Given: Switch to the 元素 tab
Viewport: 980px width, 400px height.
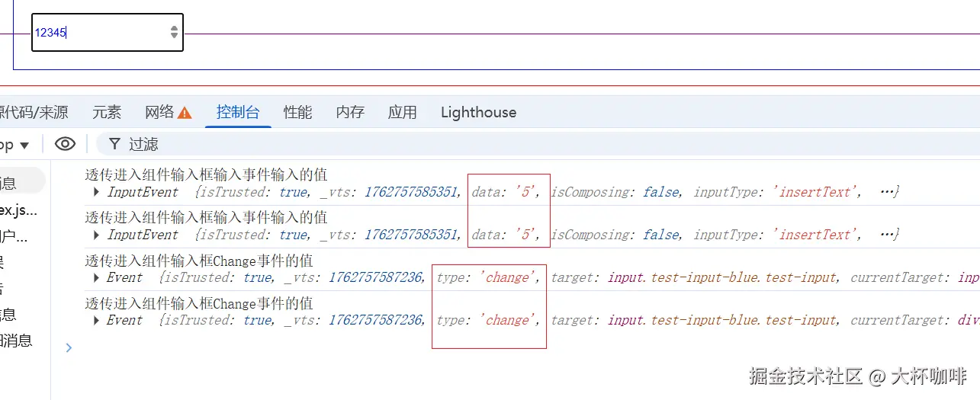Looking at the screenshot, I should 107,113.
